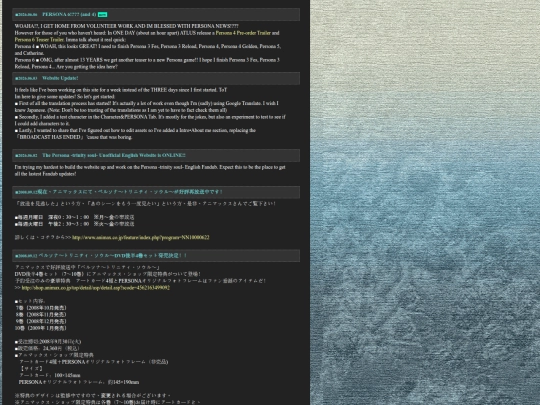Click the '「BROADCAST HAS ENDED」' text

point(50,137)
